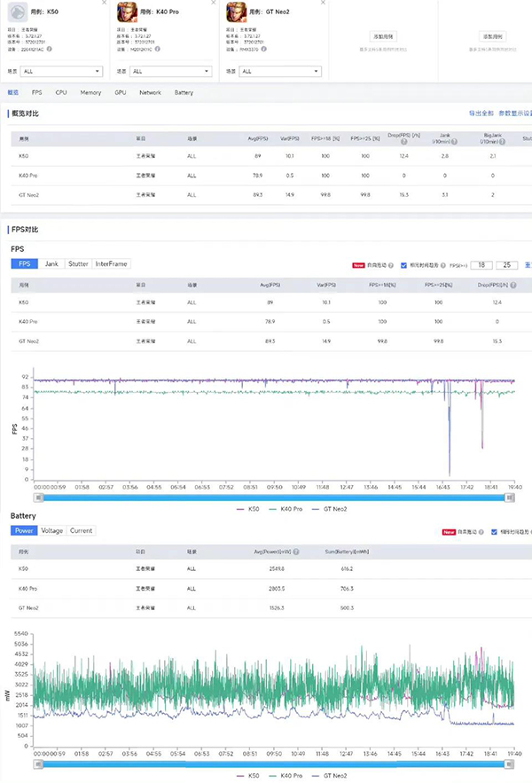
Task: Open the K50 scene dropdown set to ALL
Action: (63, 71)
